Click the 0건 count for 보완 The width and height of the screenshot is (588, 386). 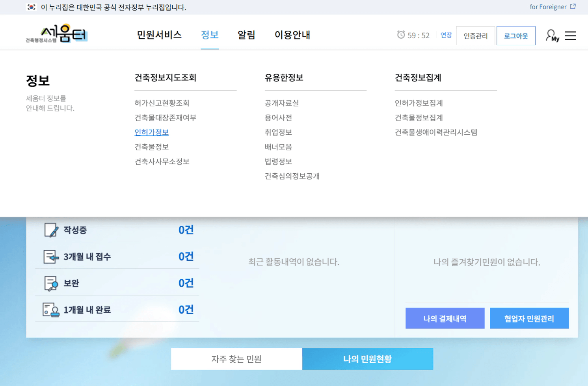pos(186,283)
